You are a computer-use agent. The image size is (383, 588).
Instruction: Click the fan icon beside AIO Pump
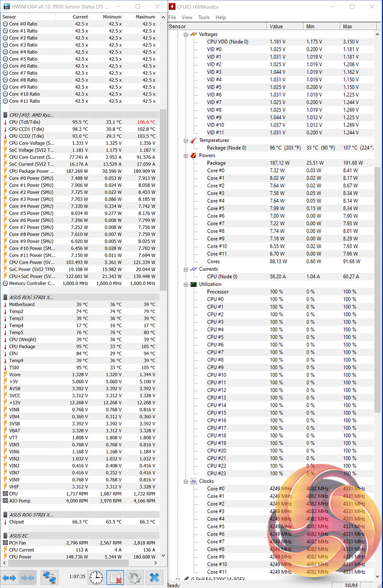5,501
